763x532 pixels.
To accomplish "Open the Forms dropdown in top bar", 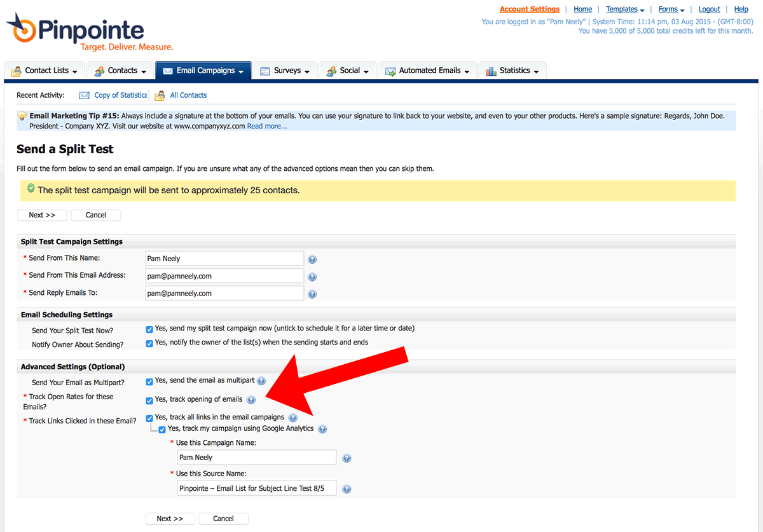I will coord(671,10).
